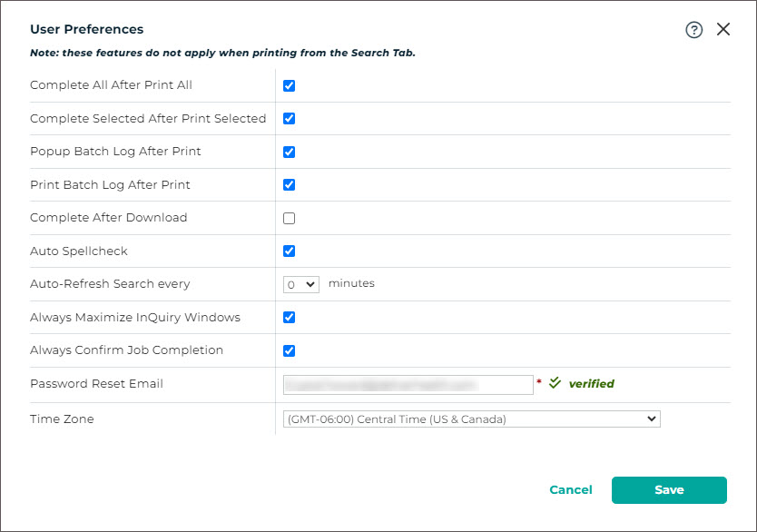Disable Always Confirm Job Completion
757x532 pixels.
coord(290,350)
